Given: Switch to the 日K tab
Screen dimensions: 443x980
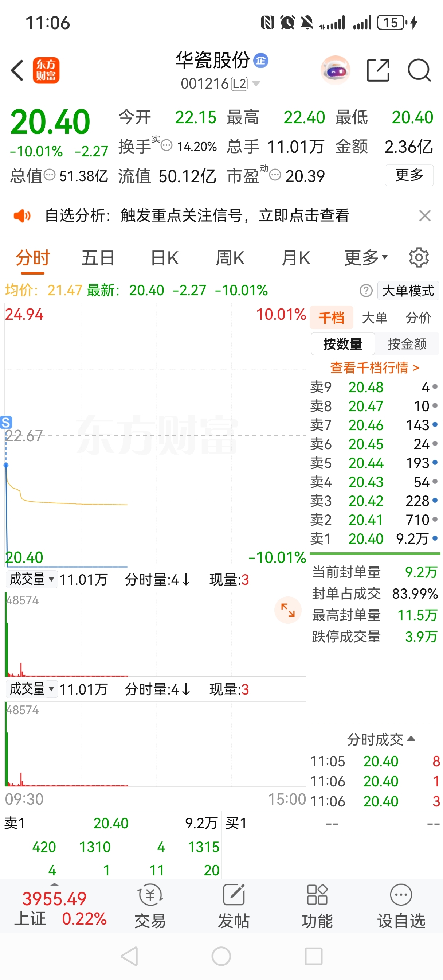Looking at the screenshot, I should [x=165, y=257].
